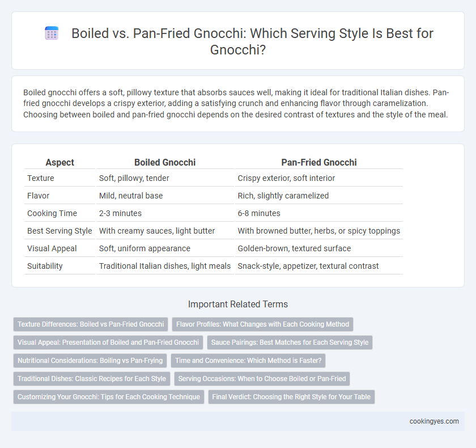Click the Cooking Time row label
The width and height of the screenshot is (476, 448).
pos(52,213)
